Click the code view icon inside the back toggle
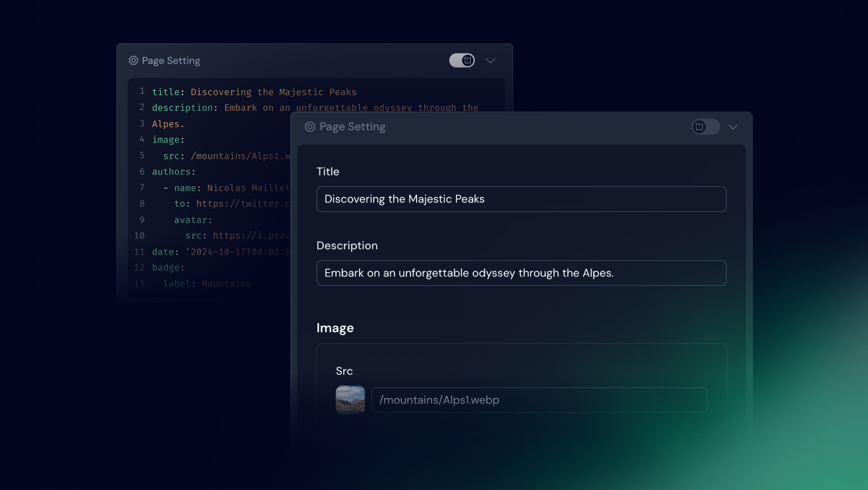The width and height of the screenshot is (868, 490). point(467,60)
